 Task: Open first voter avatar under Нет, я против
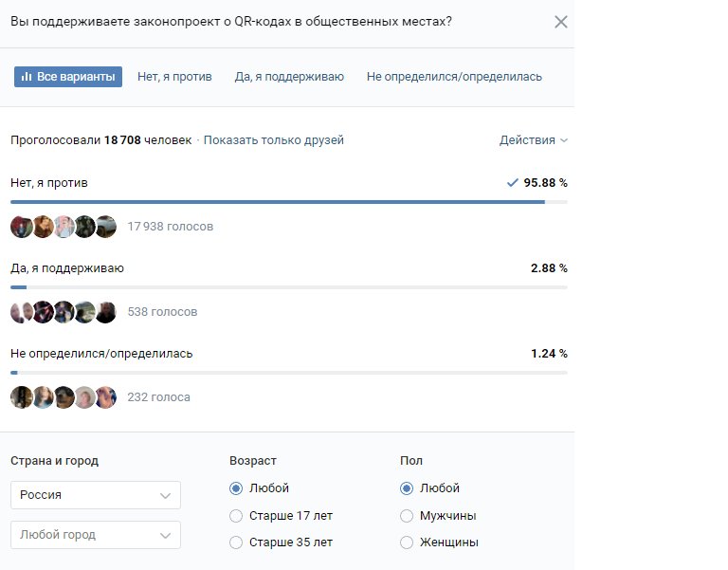[22, 227]
